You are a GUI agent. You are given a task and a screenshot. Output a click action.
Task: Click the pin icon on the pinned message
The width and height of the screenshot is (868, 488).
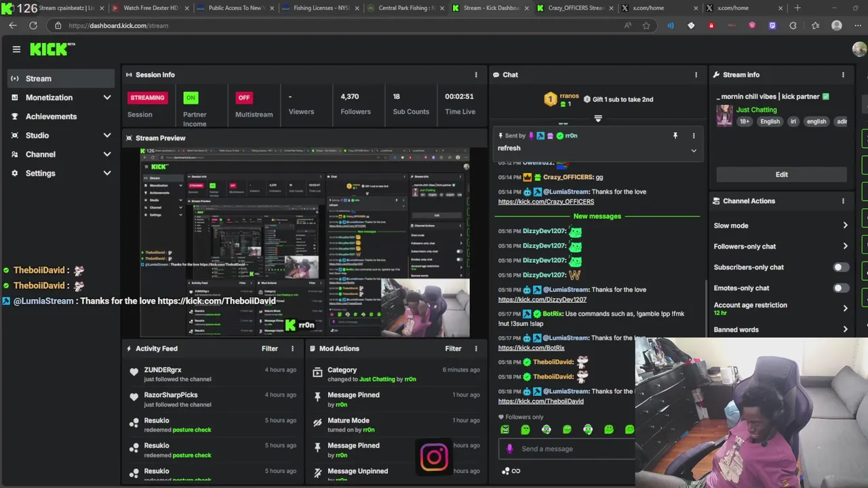click(x=675, y=136)
